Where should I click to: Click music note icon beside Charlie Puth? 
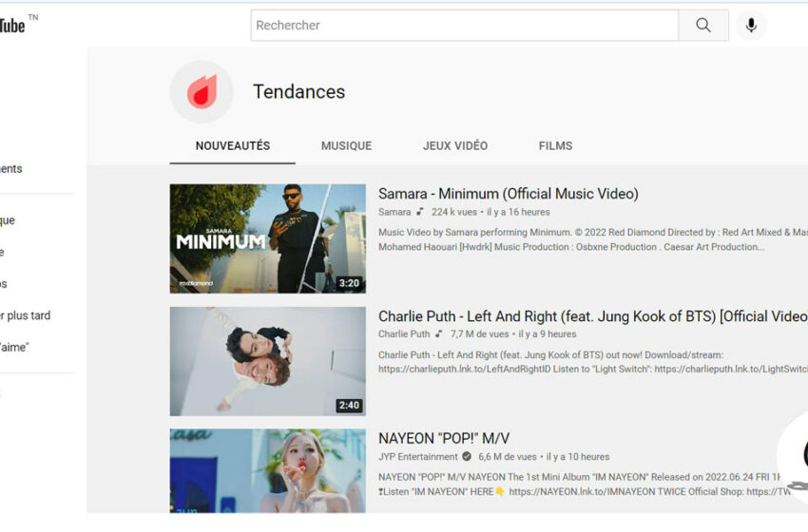pos(439,334)
